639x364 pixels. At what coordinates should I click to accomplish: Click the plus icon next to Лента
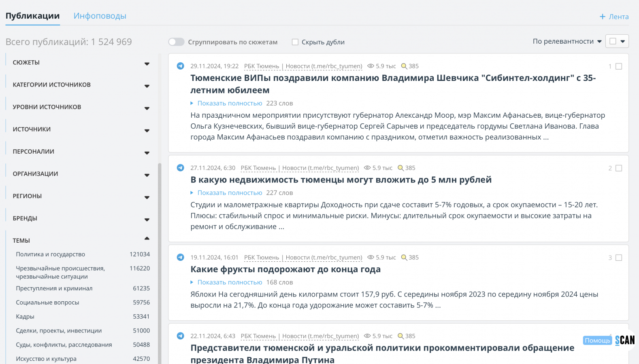point(603,17)
